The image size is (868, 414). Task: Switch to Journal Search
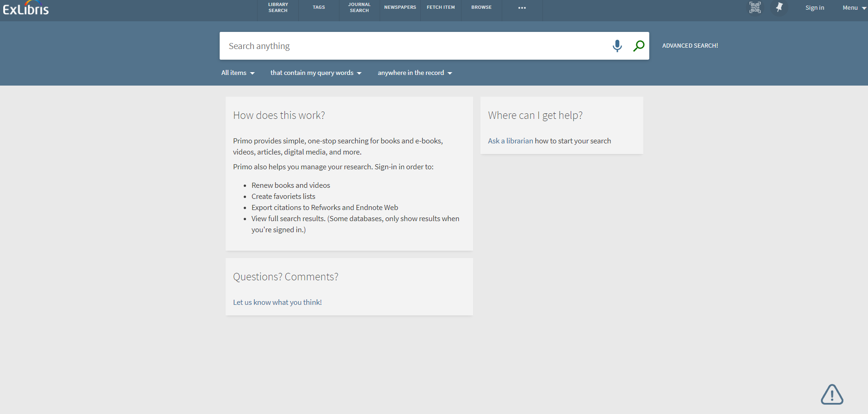pyautogui.click(x=359, y=8)
